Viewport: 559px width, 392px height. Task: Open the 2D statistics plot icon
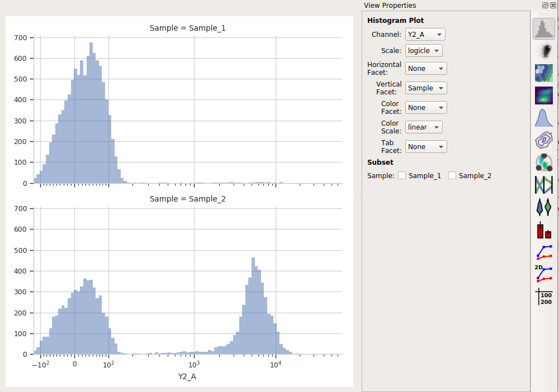[x=544, y=274]
